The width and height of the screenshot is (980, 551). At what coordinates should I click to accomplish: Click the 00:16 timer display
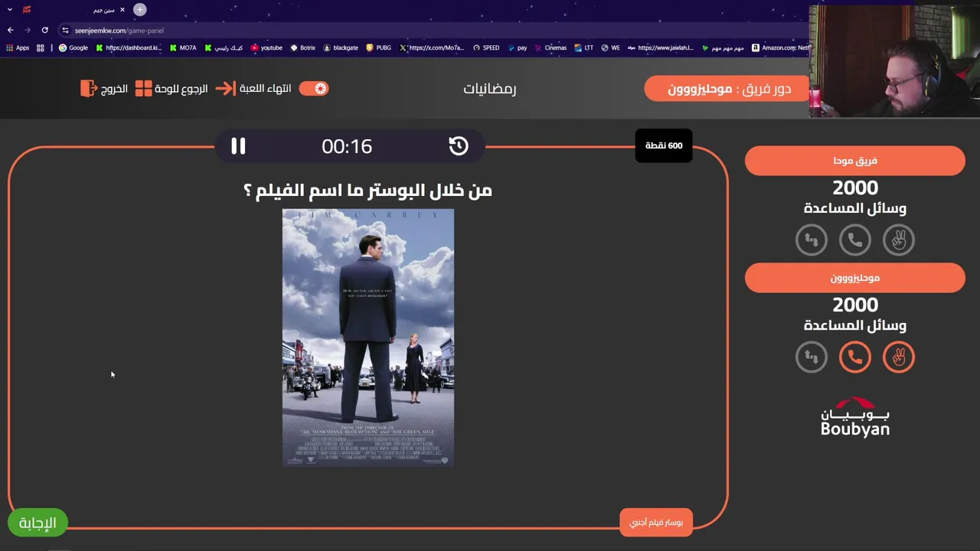tap(347, 146)
